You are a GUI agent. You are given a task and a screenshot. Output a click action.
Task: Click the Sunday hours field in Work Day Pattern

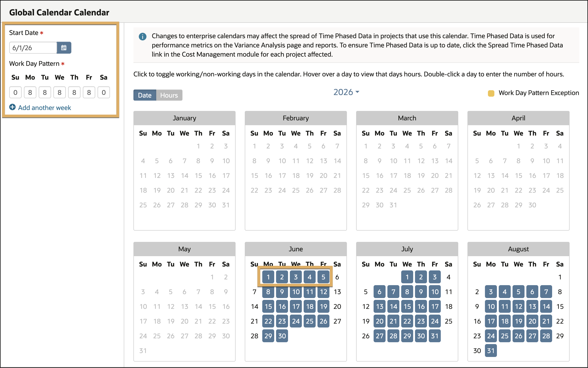coord(15,93)
